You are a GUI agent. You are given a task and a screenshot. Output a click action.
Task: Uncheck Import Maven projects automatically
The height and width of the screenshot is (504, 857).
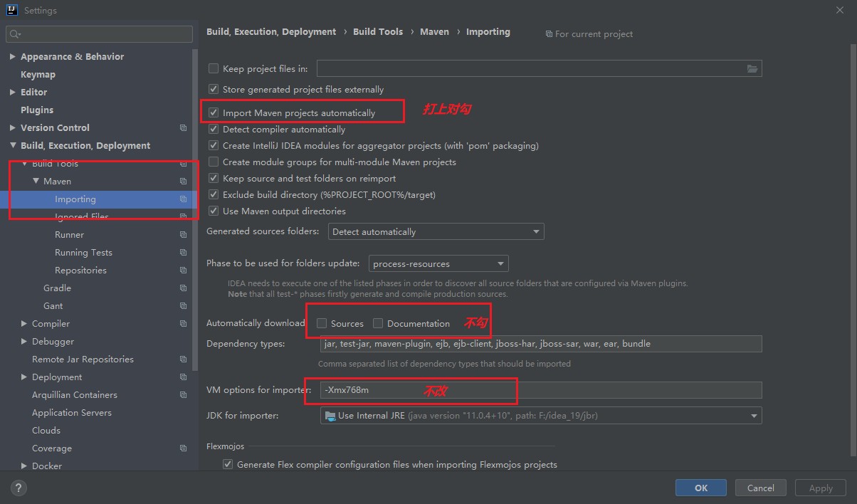214,113
